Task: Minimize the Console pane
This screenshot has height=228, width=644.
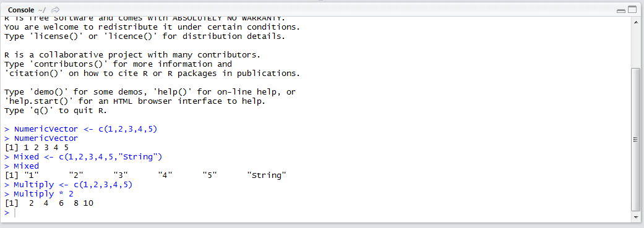Action: 621,11
